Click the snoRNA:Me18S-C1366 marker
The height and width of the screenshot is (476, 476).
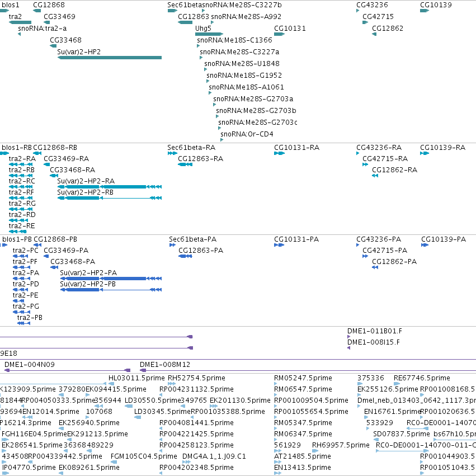tap(198, 46)
